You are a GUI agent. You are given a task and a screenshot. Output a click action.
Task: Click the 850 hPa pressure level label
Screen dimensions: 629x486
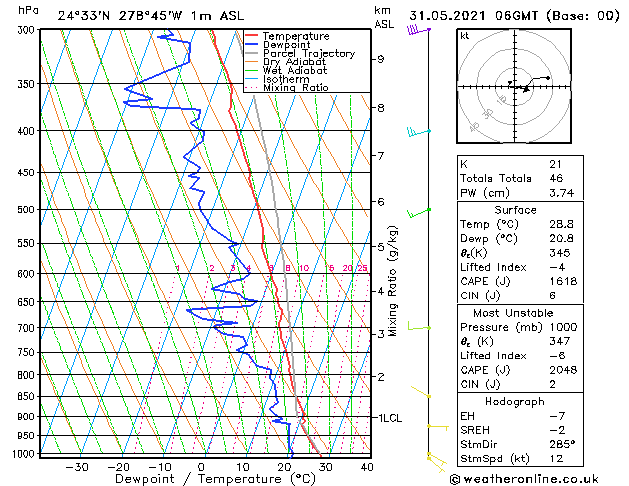(26, 397)
